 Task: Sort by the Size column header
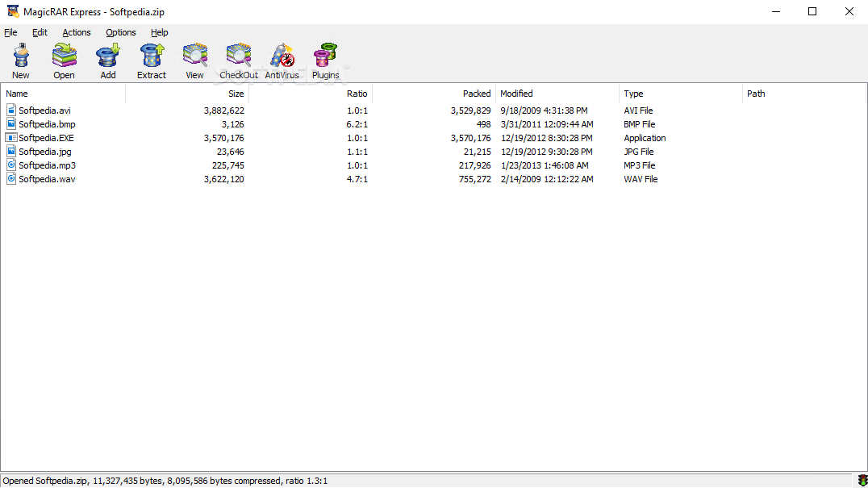(x=187, y=94)
